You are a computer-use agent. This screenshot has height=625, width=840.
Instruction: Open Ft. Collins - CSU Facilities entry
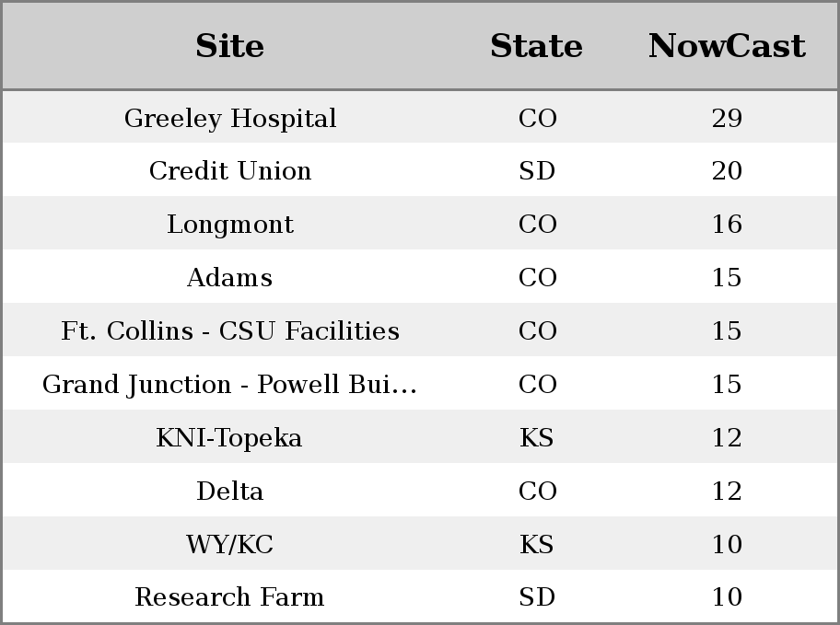coord(230,331)
